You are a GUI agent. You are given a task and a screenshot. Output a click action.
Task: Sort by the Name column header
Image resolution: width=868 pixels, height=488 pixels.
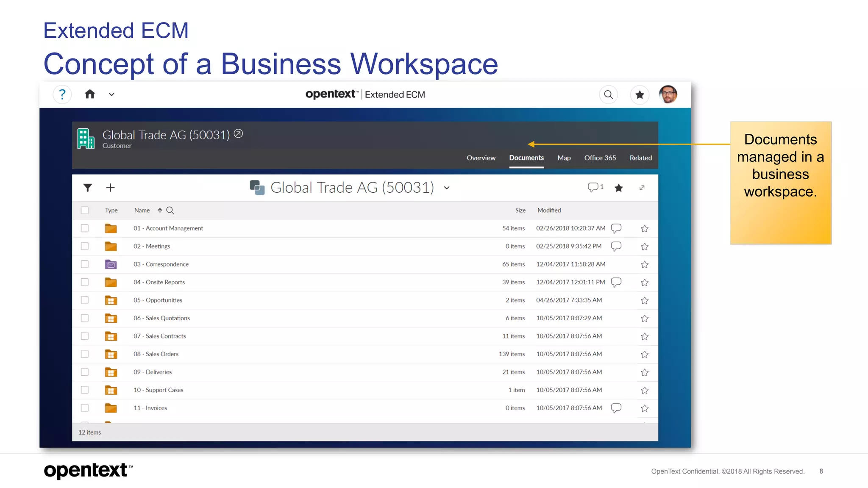[x=142, y=210]
